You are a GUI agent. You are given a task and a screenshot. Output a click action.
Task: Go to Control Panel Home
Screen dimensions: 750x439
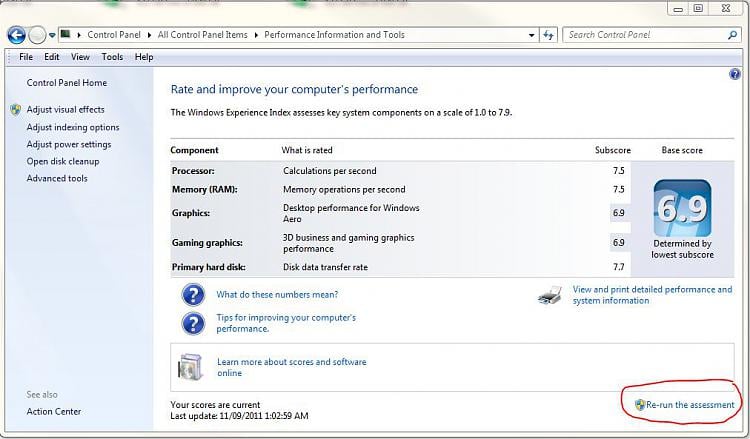coord(66,83)
